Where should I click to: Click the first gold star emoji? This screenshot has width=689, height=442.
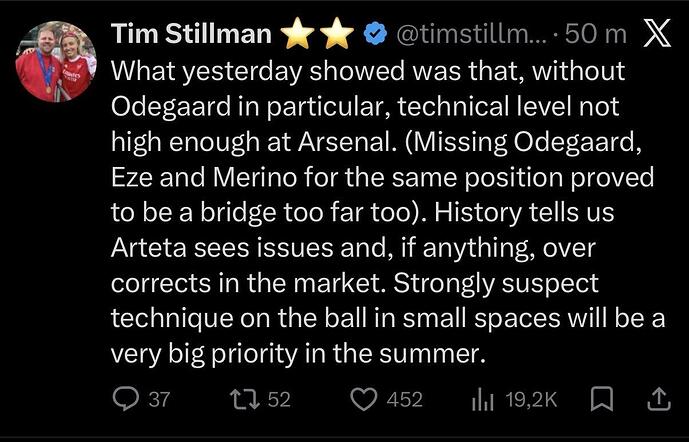click(296, 35)
